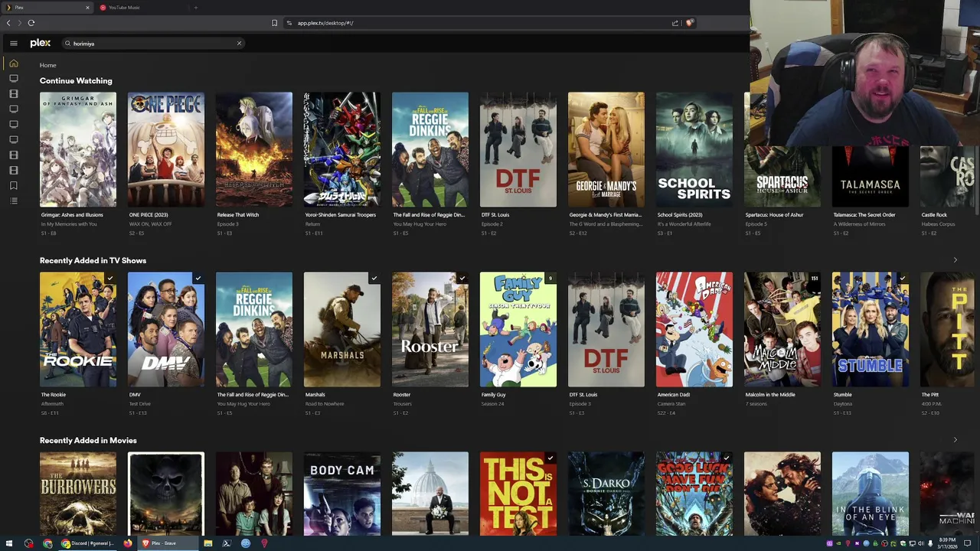The height and width of the screenshot is (551, 980).
Task: Open the Release That Witch poster
Action: click(x=254, y=149)
